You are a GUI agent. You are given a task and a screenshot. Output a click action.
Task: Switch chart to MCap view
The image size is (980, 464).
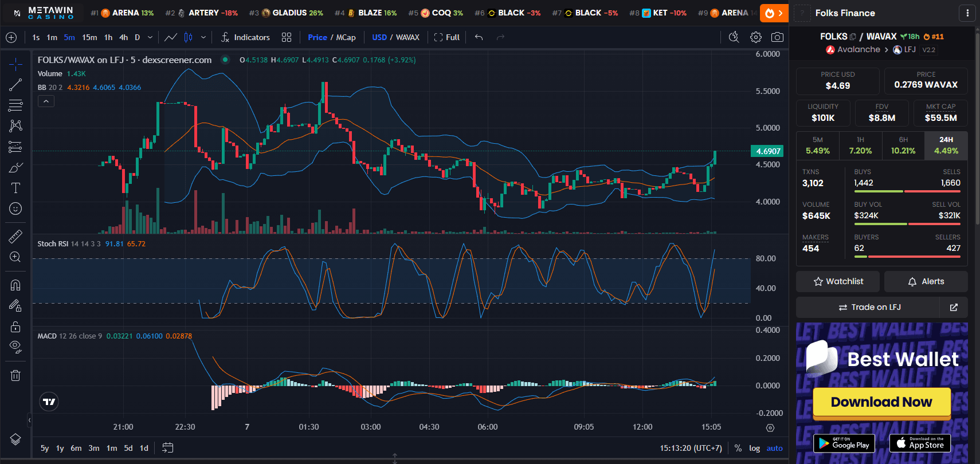pos(346,37)
